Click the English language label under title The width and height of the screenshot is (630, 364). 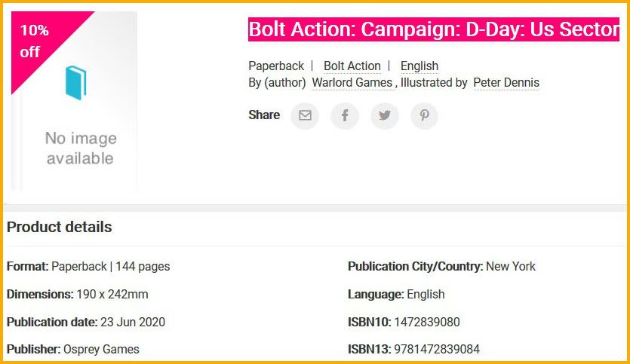[419, 66]
